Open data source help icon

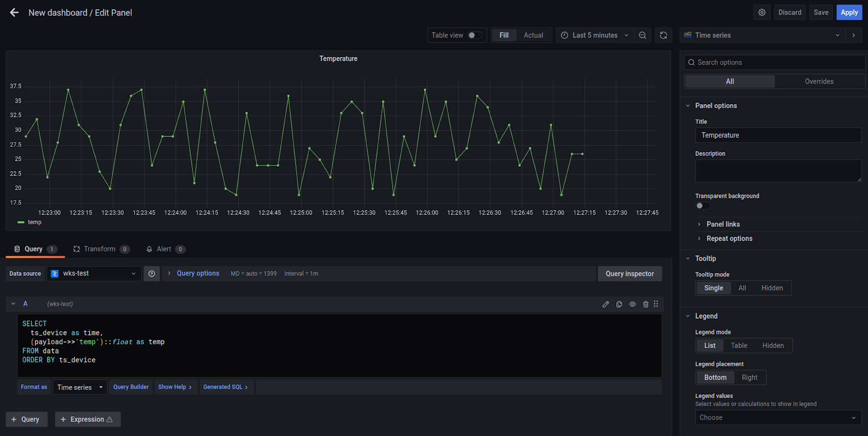(x=152, y=274)
